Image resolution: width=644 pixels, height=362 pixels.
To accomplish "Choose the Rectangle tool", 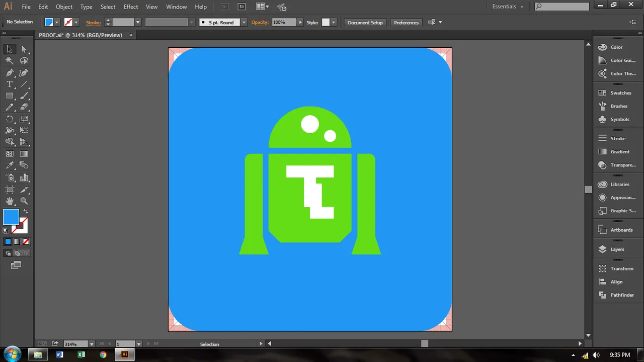I will [x=10, y=96].
